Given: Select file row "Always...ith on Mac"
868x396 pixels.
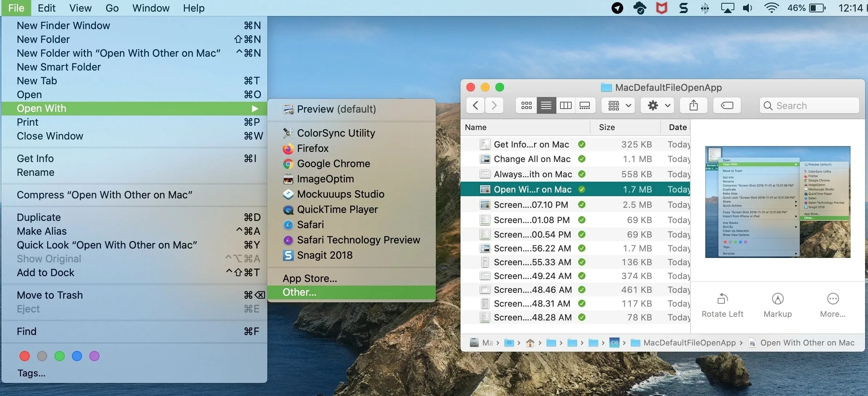Looking at the screenshot, I should tap(575, 174).
